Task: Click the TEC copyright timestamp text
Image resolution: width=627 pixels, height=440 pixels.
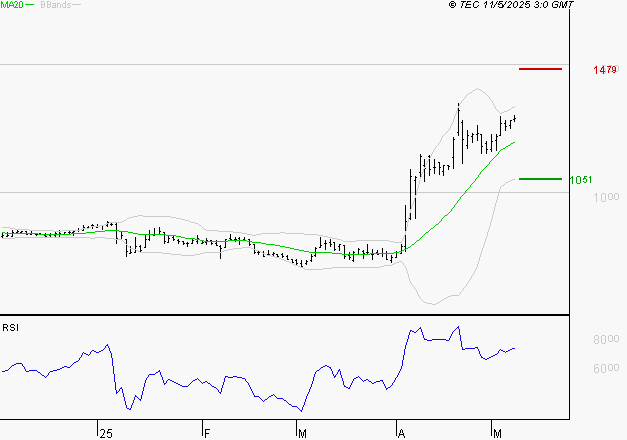Action: (x=511, y=5)
